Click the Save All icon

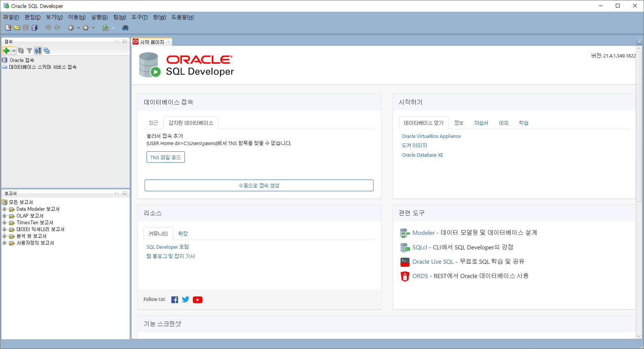click(35, 27)
